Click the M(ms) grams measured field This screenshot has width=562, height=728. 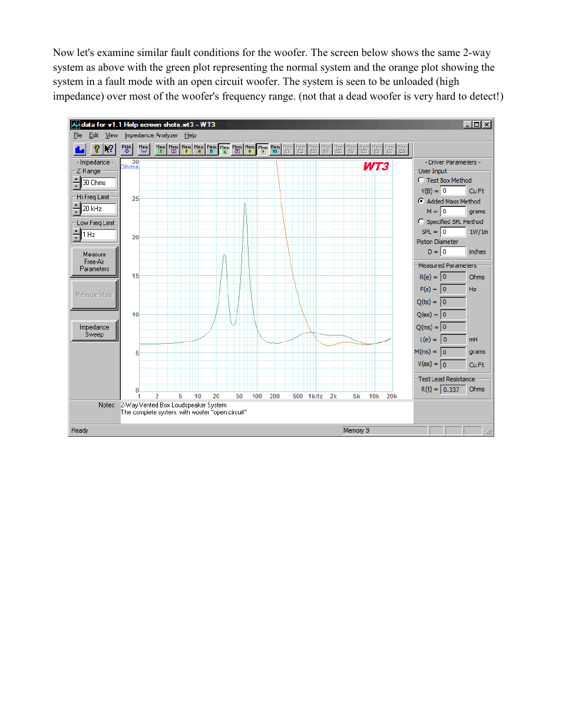[x=453, y=352]
